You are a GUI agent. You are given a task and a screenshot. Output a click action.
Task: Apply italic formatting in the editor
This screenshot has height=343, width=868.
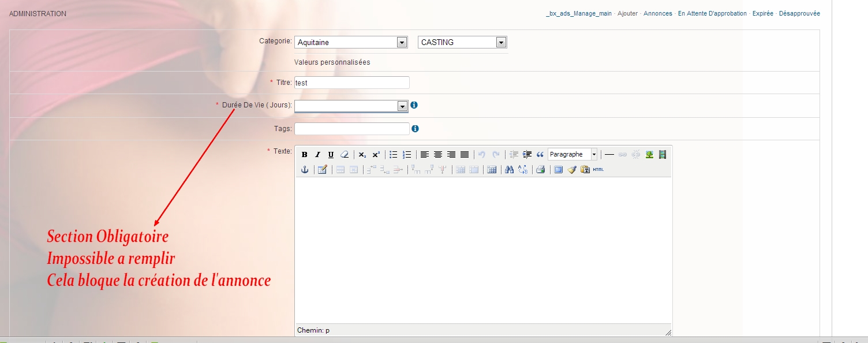pyautogui.click(x=317, y=155)
